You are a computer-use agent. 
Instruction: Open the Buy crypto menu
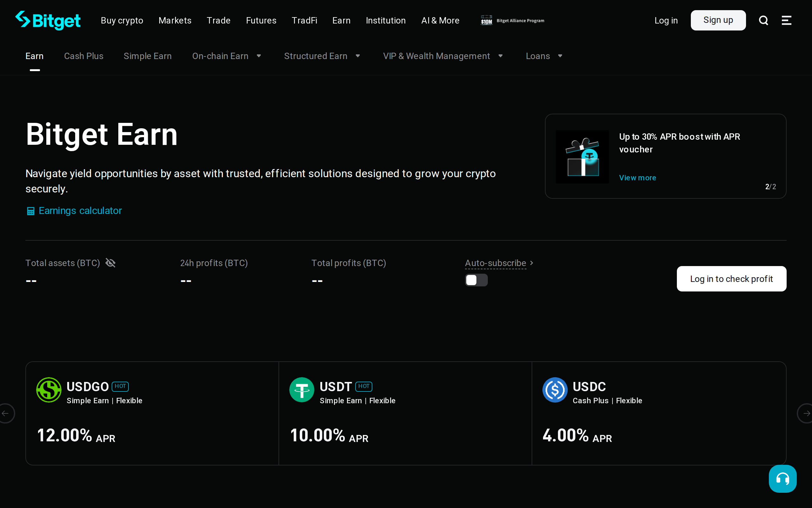[122, 21]
